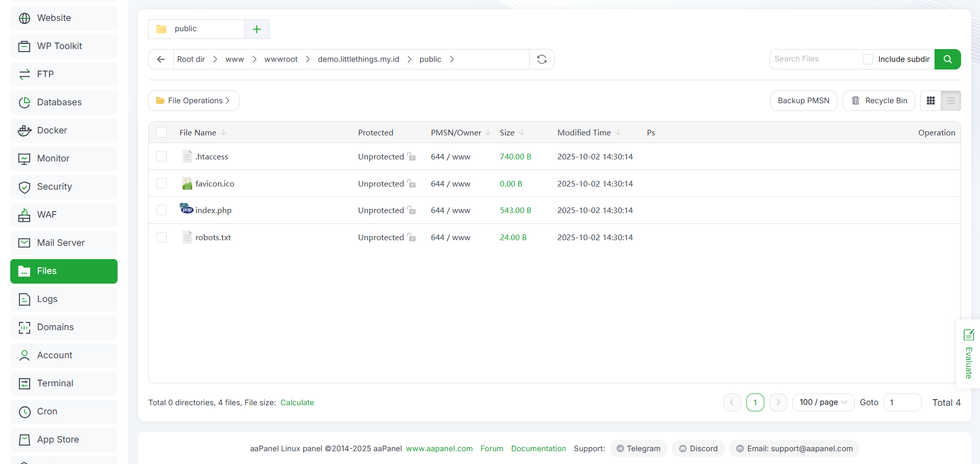Toggle the select-all files checkbox
980x464 pixels.
162,132
